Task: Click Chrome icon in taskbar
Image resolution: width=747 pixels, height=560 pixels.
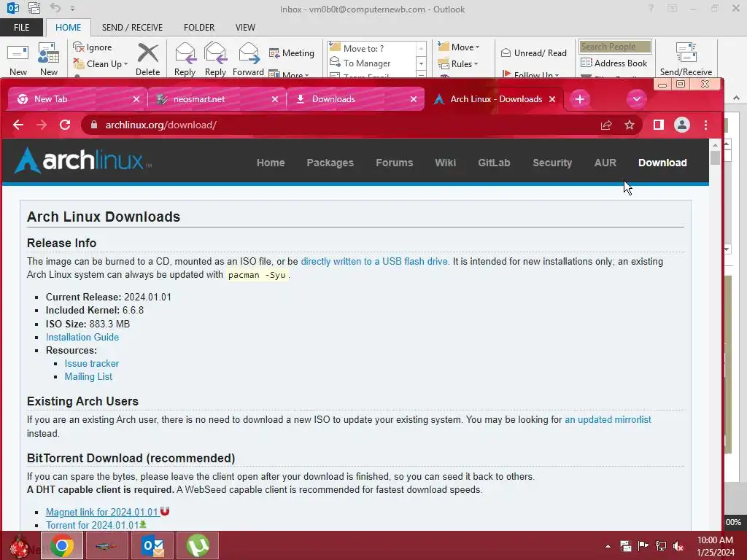Action: (62, 545)
